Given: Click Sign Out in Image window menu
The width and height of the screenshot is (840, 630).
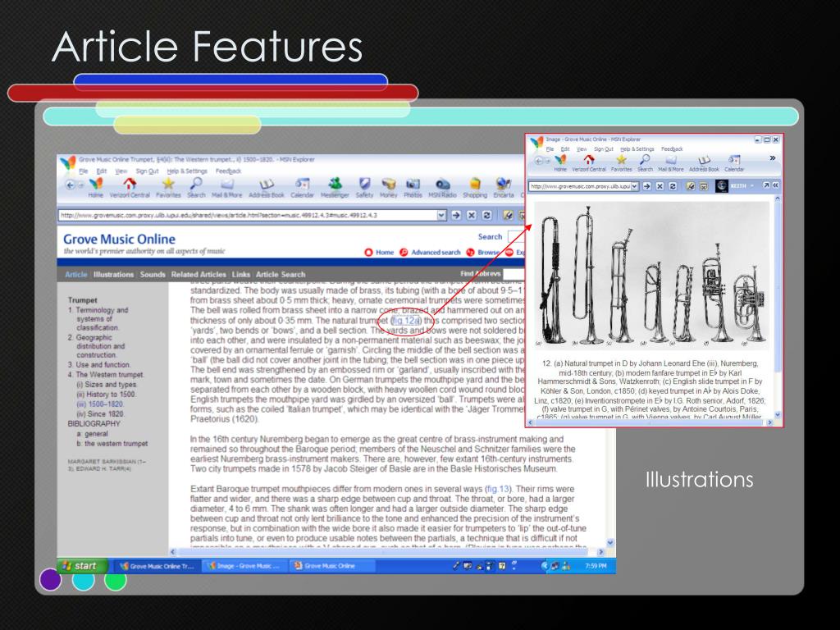Looking at the screenshot, I should click(x=603, y=149).
